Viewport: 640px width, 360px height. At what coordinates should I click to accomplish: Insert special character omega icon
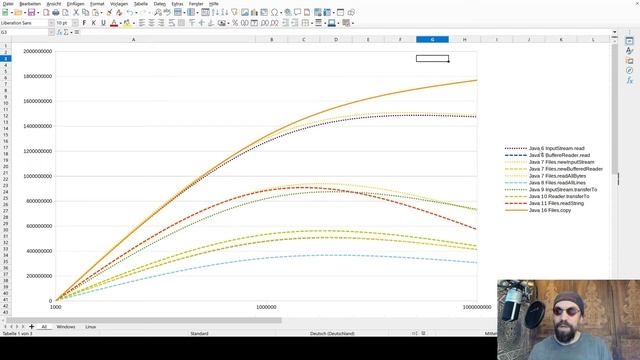(x=274, y=13)
